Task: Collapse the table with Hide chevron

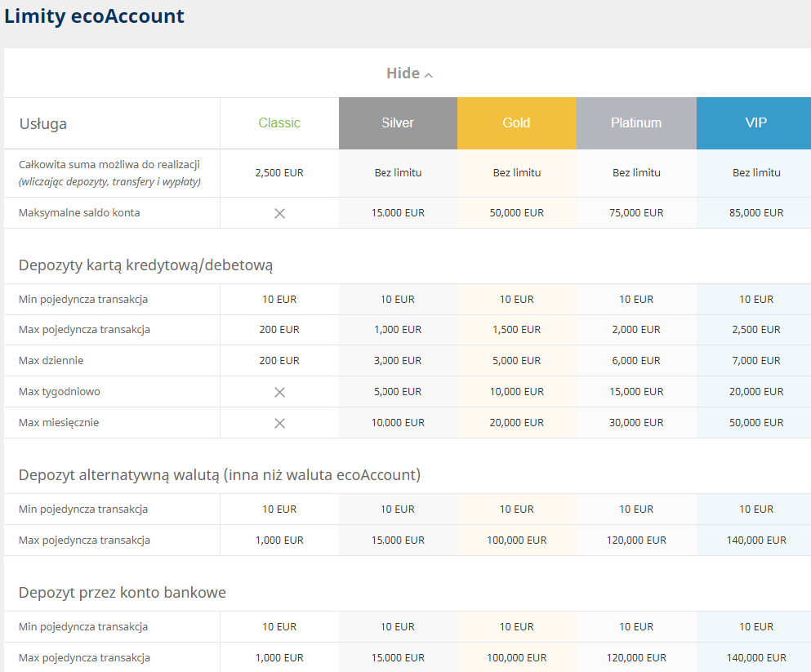Action: pyautogui.click(x=410, y=73)
